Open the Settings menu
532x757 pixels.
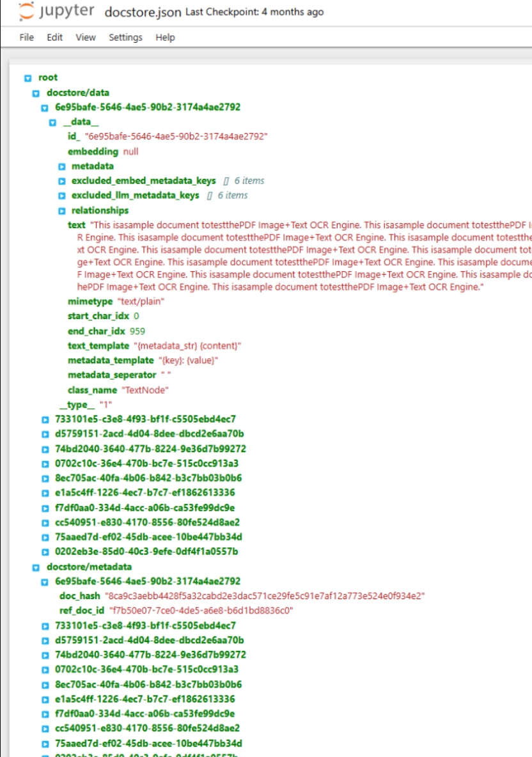coord(125,37)
